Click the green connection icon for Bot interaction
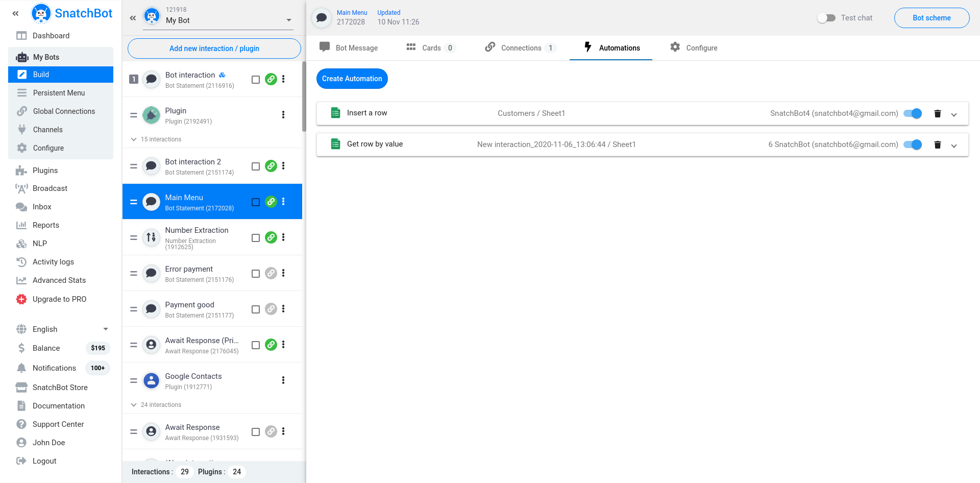The width and height of the screenshot is (980, 483). [x=271, y=79]
